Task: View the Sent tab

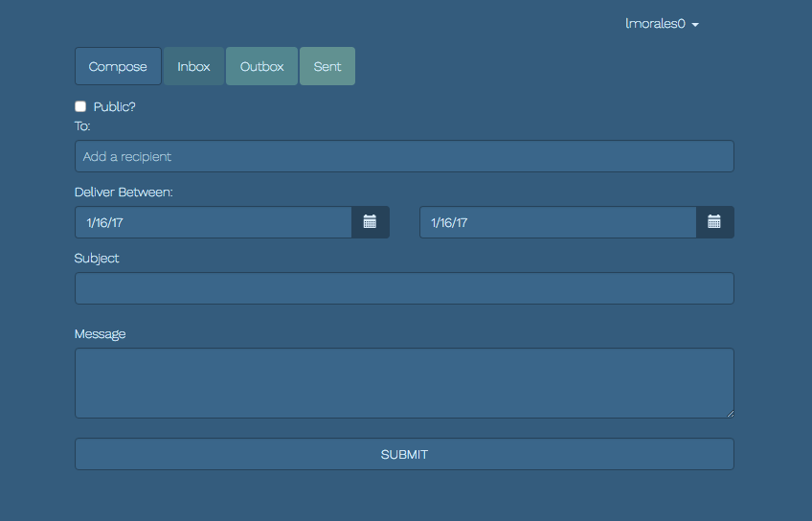Action: (327, 66)
